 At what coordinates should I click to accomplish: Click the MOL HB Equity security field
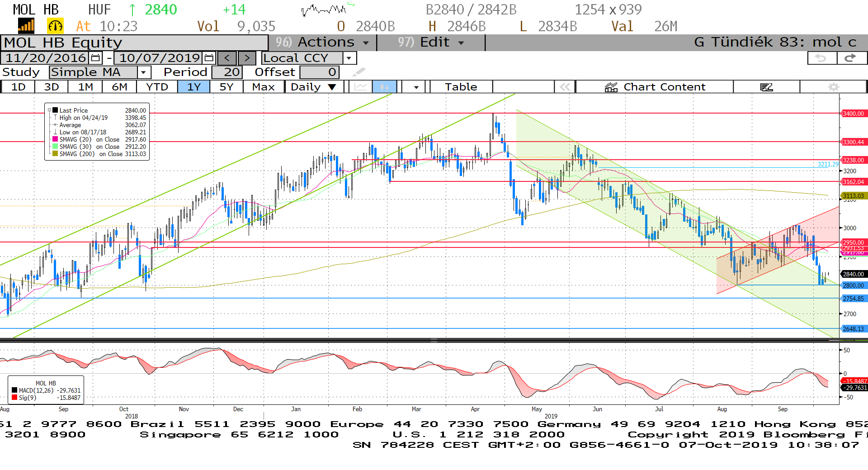coord(134,42)
